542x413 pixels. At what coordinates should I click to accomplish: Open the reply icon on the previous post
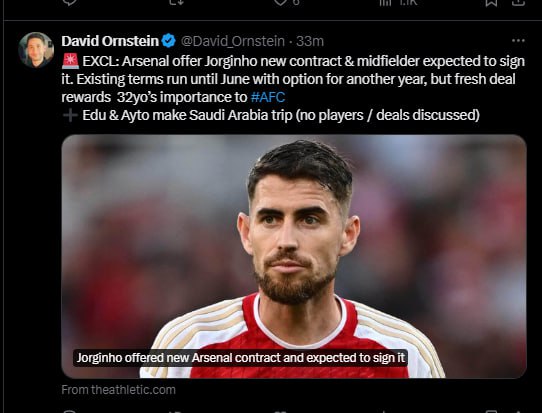69,2
